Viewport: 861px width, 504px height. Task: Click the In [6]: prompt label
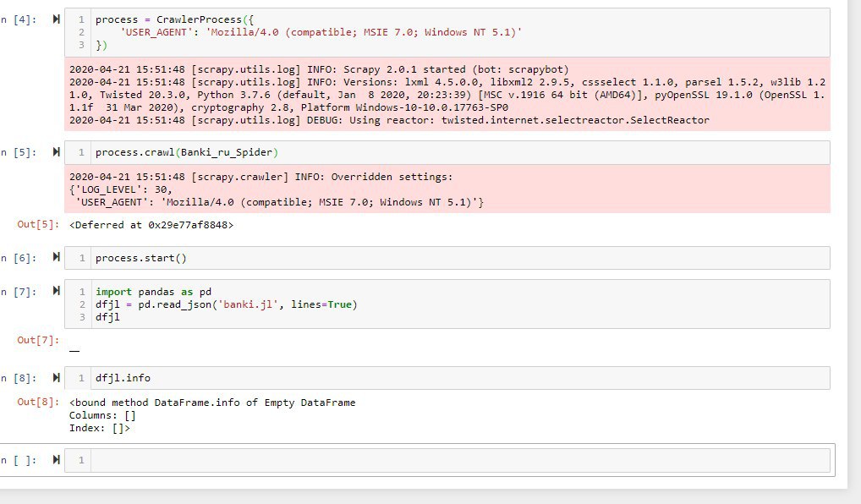click(19, 258)
